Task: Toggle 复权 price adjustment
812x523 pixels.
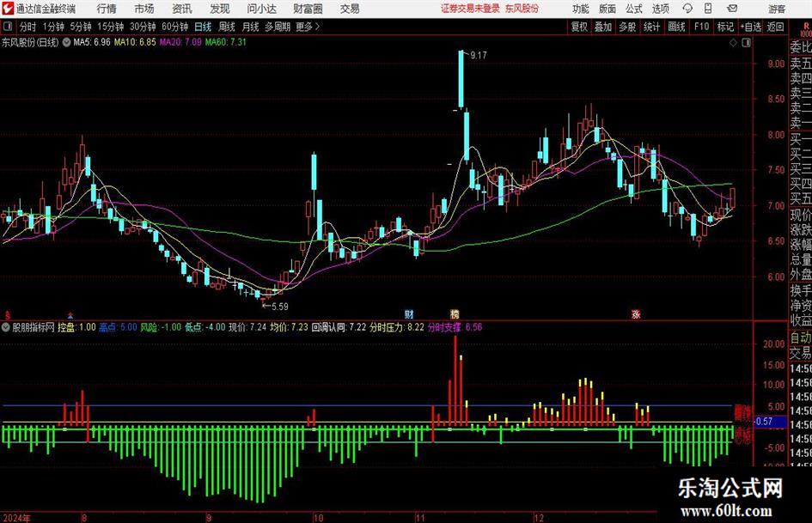Action: [580, 27]
